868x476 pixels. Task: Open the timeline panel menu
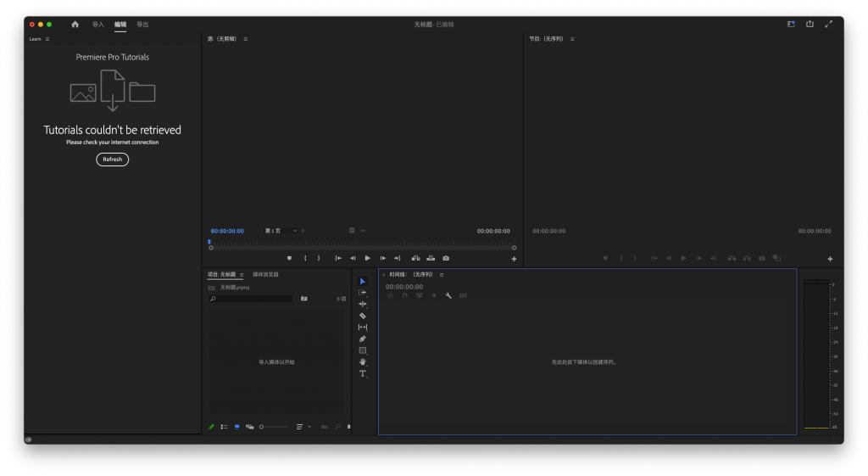(x=442, y=275)
